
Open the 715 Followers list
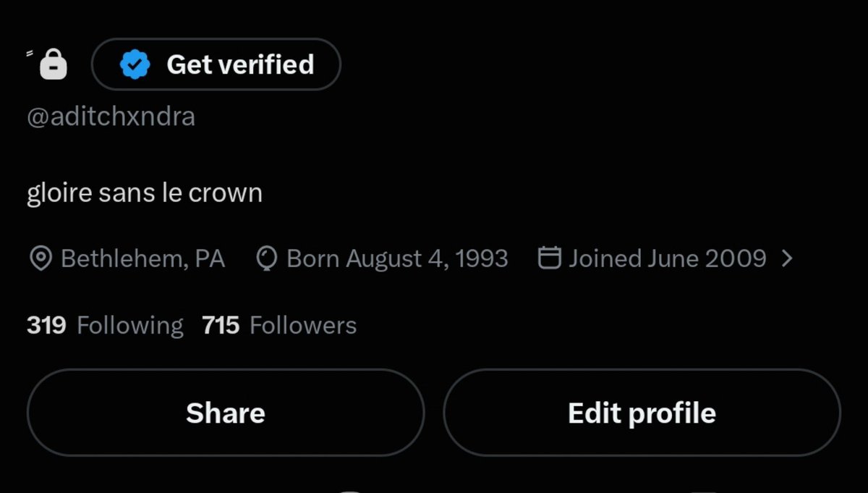pos(279,325)
